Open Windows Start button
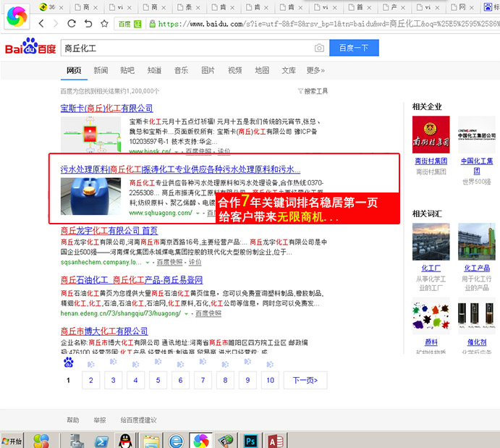The height and width of the screenshot is (448, 500). pos(12,441)
